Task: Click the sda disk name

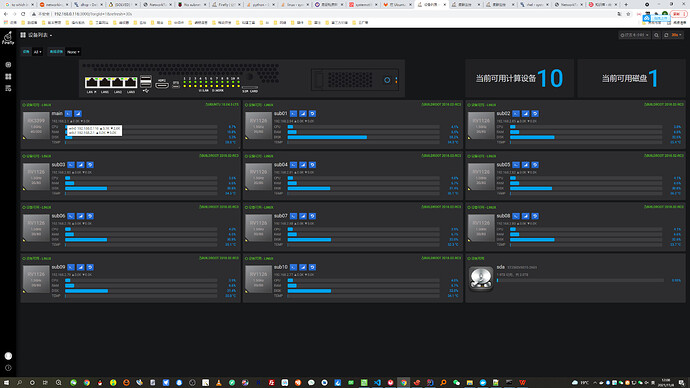Action: [500, 267]
